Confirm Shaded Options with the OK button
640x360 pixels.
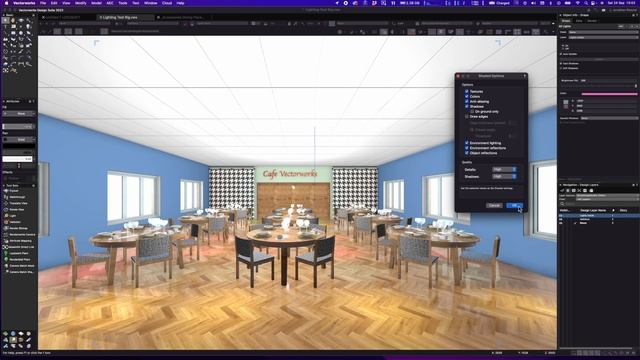[514, 205]
